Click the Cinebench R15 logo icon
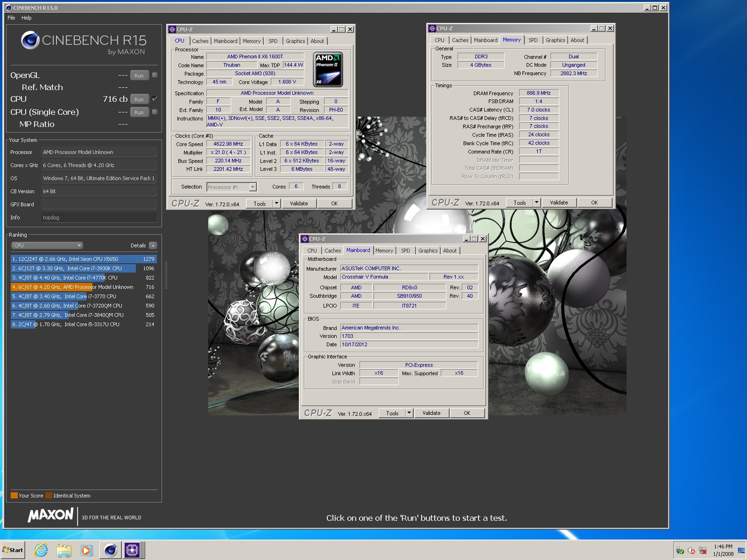 pos(30,40)
